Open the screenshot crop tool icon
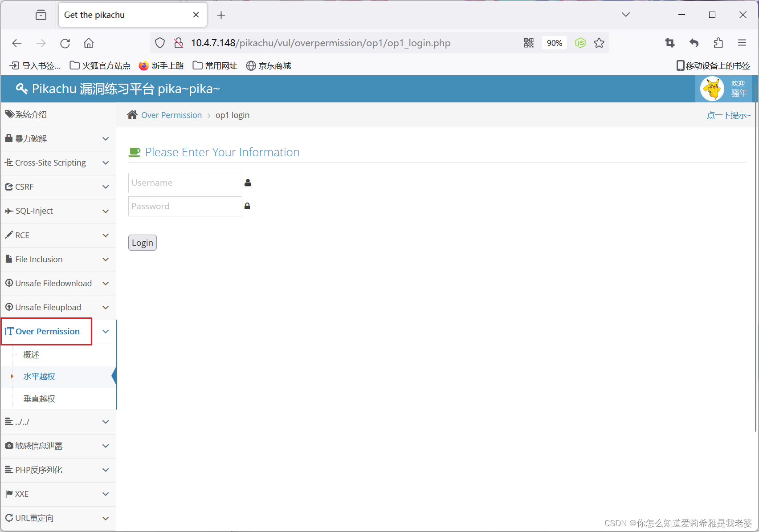Viewport: 759px width, 532px height. (670, 43)
